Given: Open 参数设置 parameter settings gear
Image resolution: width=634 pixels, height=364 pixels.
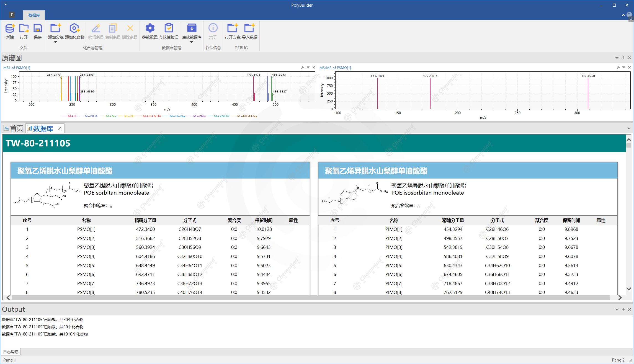Looking at the screenshot, I should click(x=150, y=28).
